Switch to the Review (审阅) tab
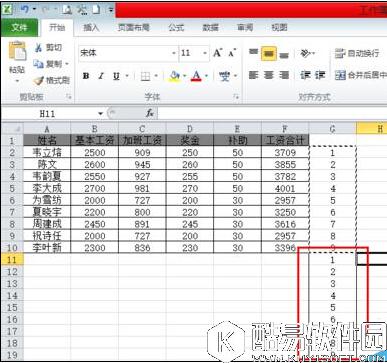387x363 pixels. pos(245,28)
